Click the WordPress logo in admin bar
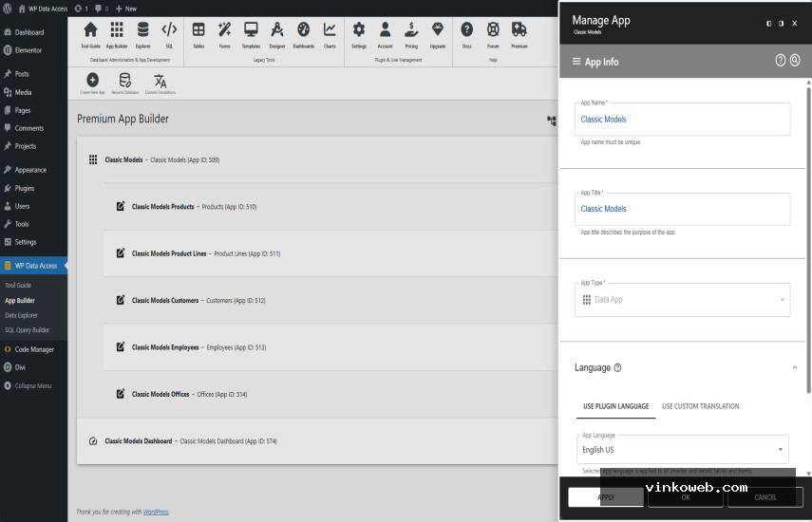The width and height of the screenshot is (812, 522). coord(8,9)
